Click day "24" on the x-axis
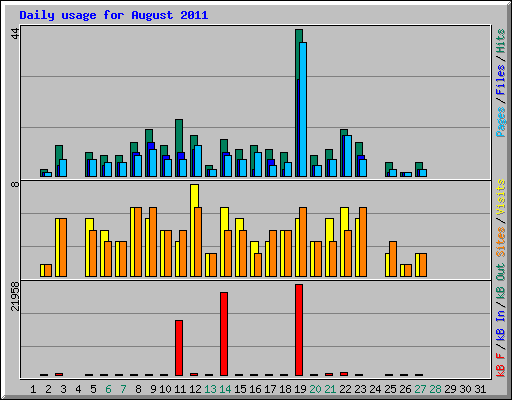The height and width of the screenshot is (400, 512). [375, 389]
